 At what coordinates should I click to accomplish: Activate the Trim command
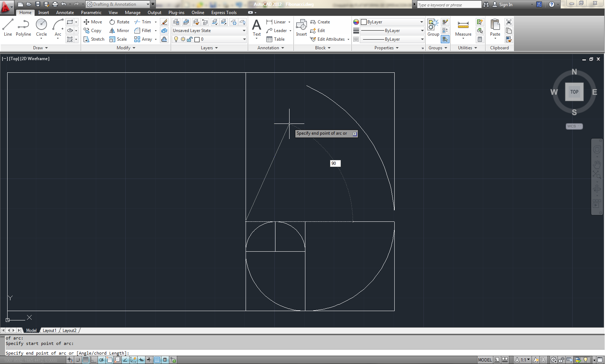point(143,22)
